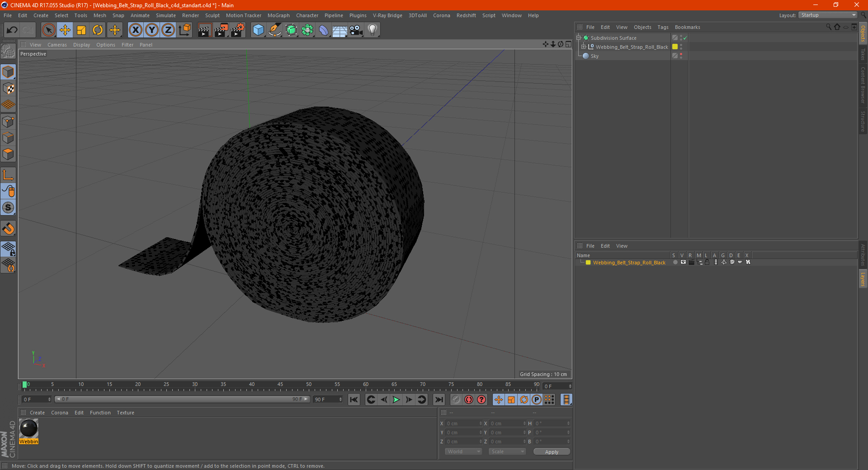Open the MoGraph menu
Image resolution: width=868 pixels, height=470 pixels.
pyautogui.click(x=278, y=15)
